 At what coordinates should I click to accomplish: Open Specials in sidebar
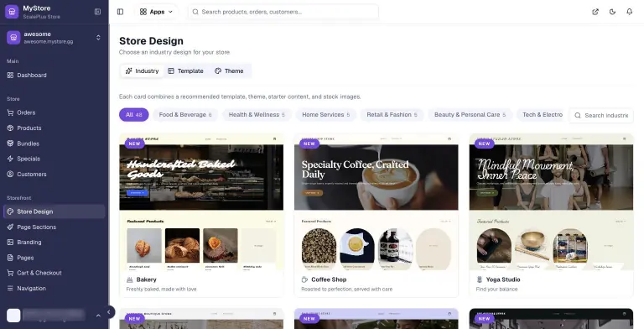pyautogui.click(x=55, y=159)
